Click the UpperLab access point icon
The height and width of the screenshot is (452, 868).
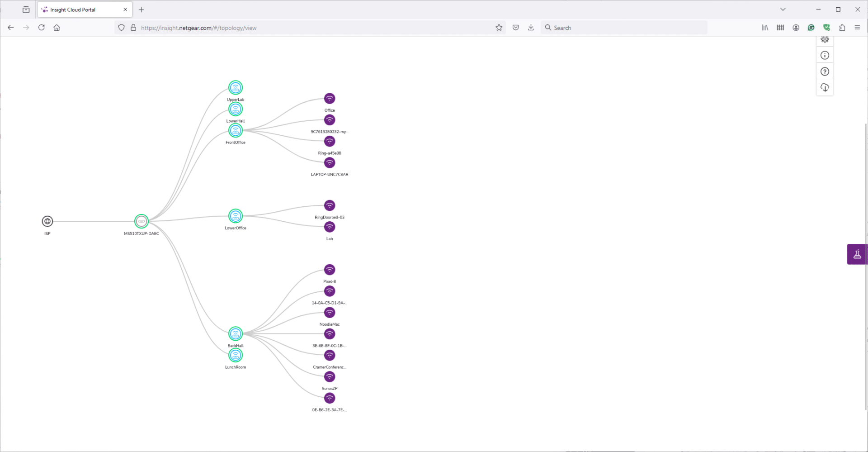(x=236, y=88)
